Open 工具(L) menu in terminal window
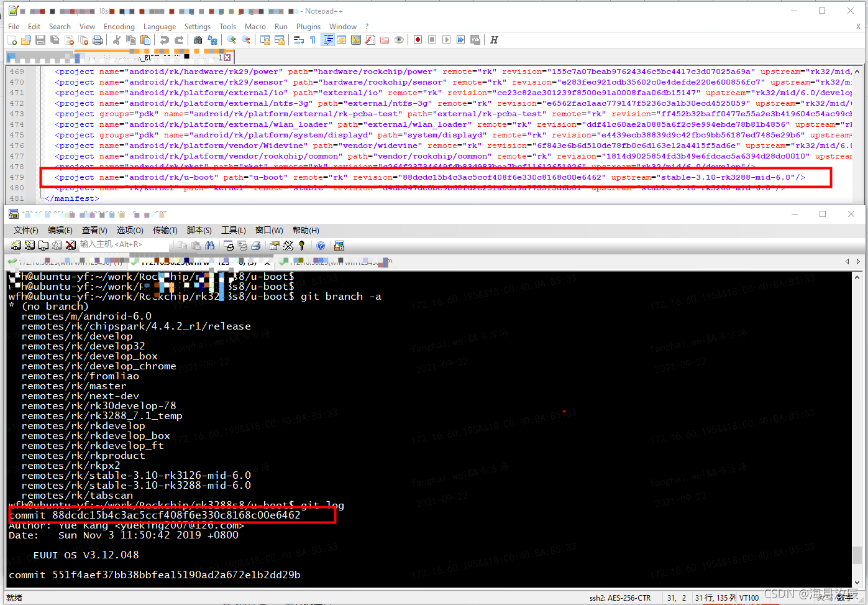 (234, 230)
